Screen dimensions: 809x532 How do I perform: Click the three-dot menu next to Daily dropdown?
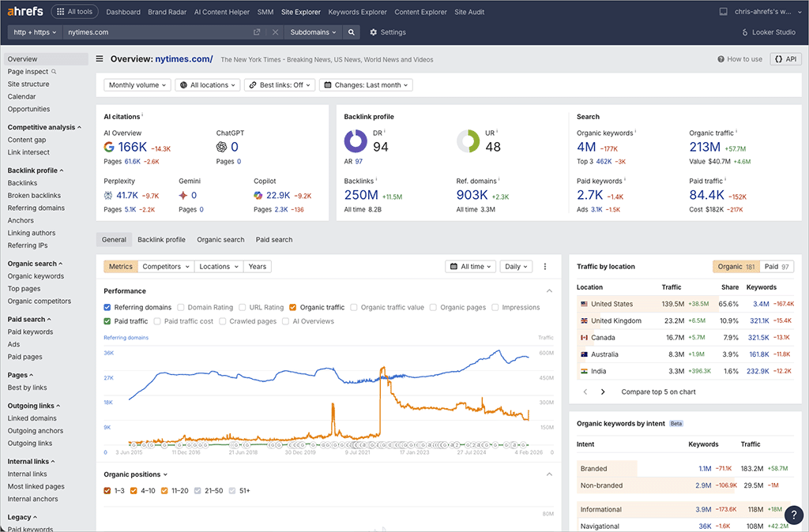(545, 266)
